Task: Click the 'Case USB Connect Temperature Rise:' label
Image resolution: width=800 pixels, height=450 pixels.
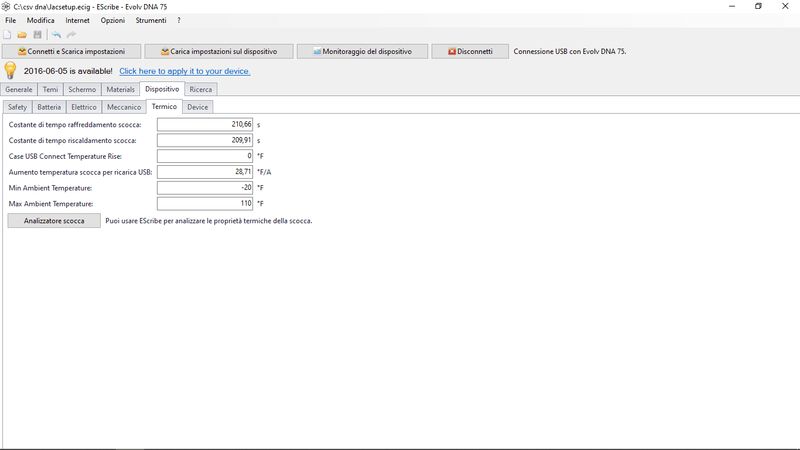Action: click(x=65, y=156)
